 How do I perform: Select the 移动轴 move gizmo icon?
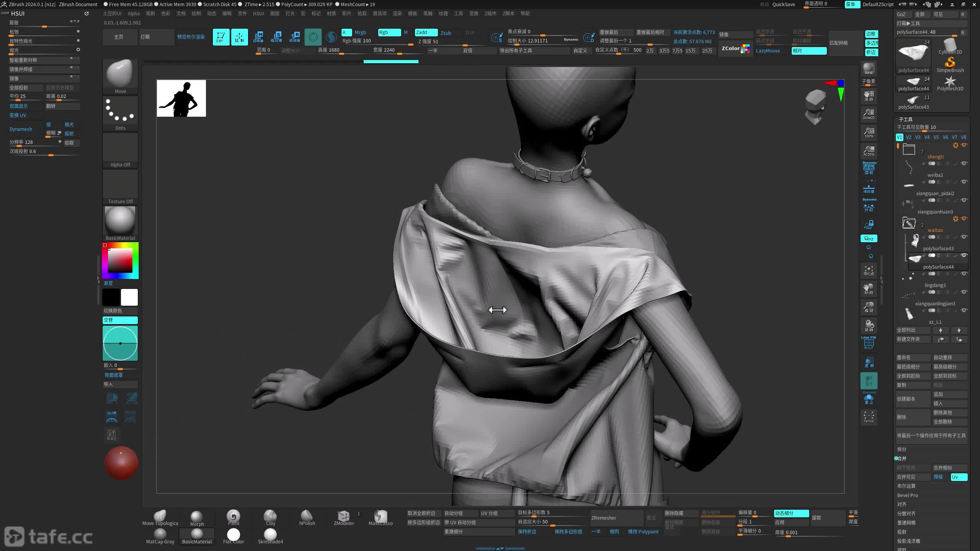click(x=258, y=37)
